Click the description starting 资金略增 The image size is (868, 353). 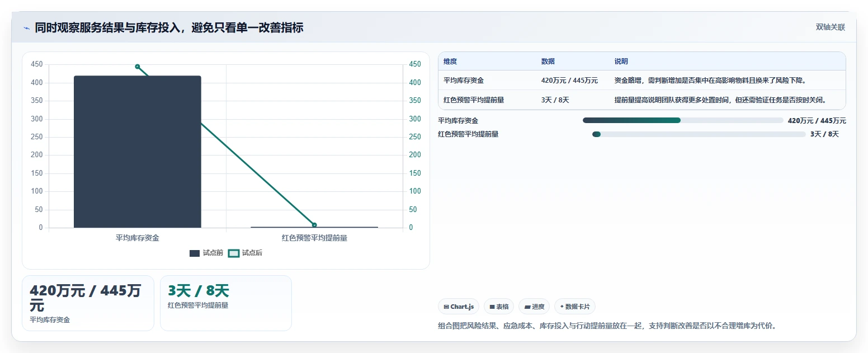click(x=710, y=81)
